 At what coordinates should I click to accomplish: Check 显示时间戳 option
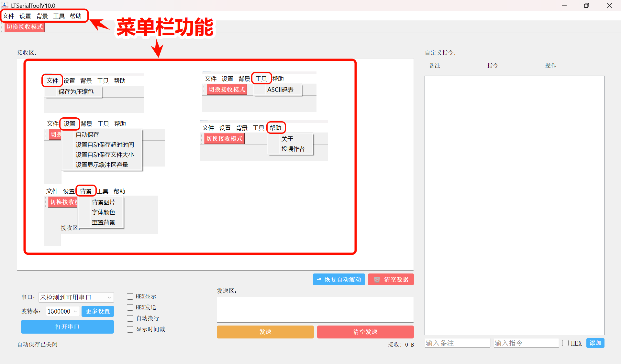(x=130, y=329)
